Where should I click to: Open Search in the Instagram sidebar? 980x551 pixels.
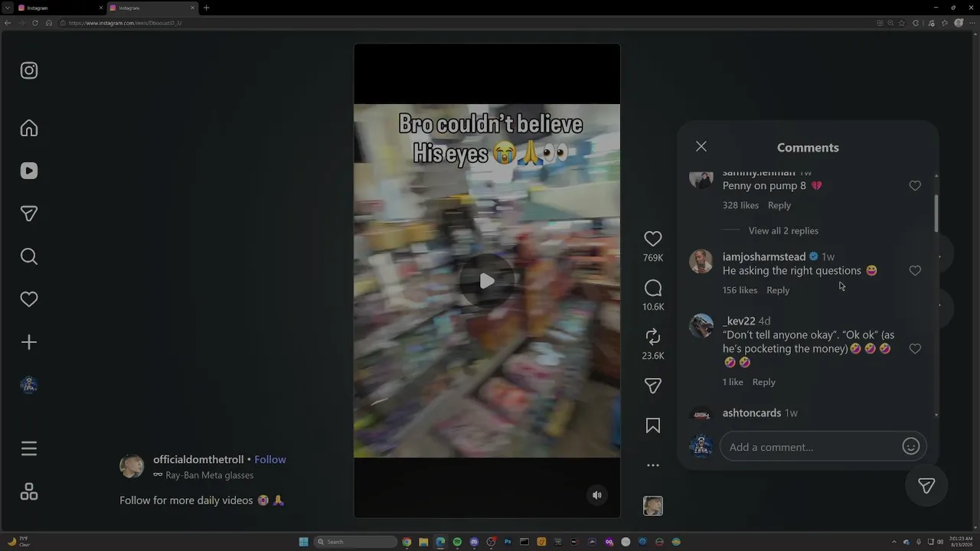(x=29, y=256)
